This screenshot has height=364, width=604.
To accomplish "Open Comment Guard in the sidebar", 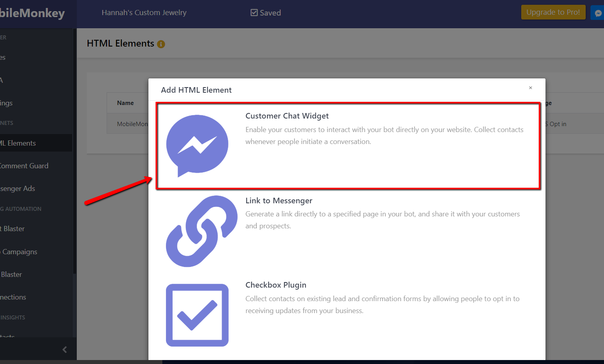I will tap(24, 166).
